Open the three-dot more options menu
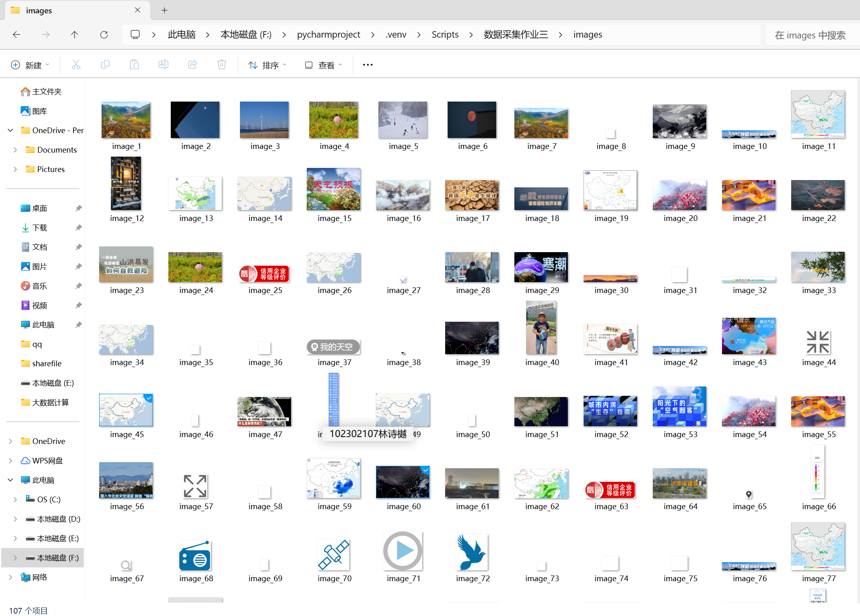The width and height of the screenshot is (860, 616). point(367,65)
